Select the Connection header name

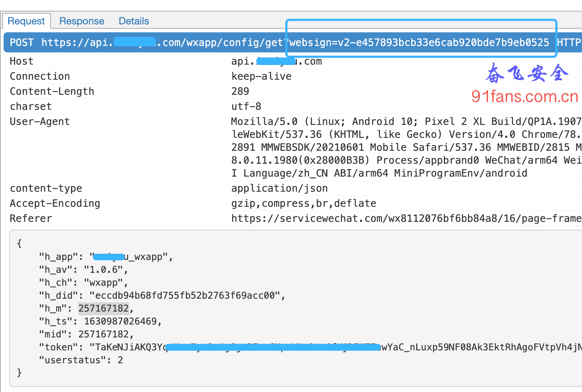[x=40, y=76]
